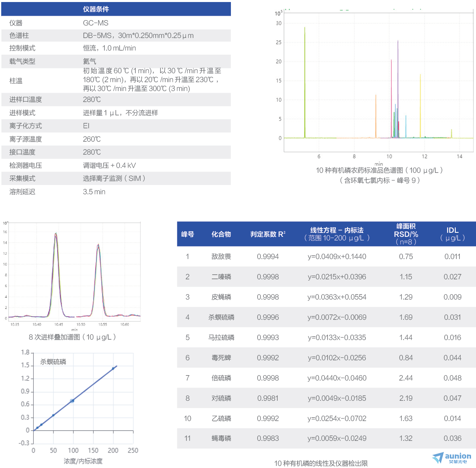
Task: Select the 敌敌畏 compound cell
Action: (221, 257)
